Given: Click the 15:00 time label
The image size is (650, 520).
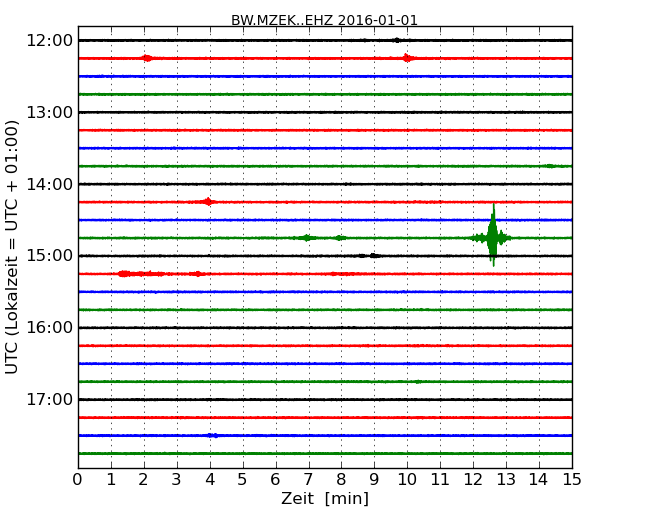Looking at the screenshot, I should [49, 256].
